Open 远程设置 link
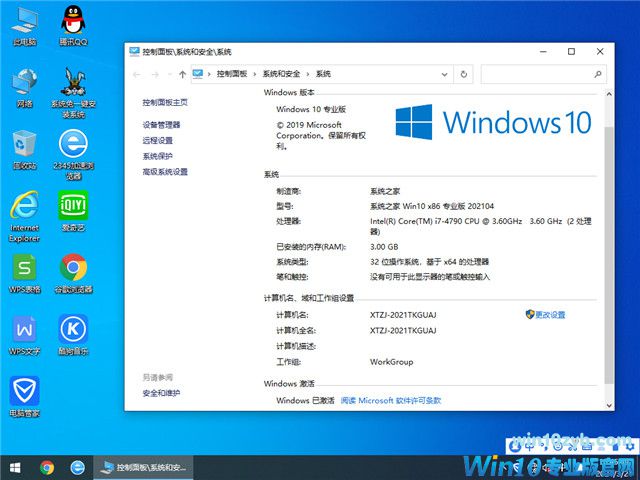Viewport: 640px width, 480px height. (x=158, y=140)
